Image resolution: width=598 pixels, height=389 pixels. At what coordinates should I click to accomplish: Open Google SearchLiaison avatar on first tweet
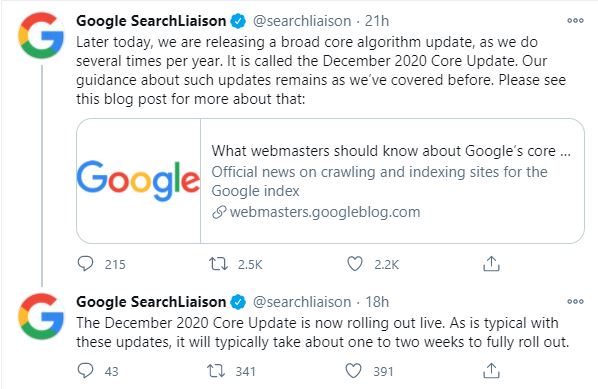click(41, 35)
